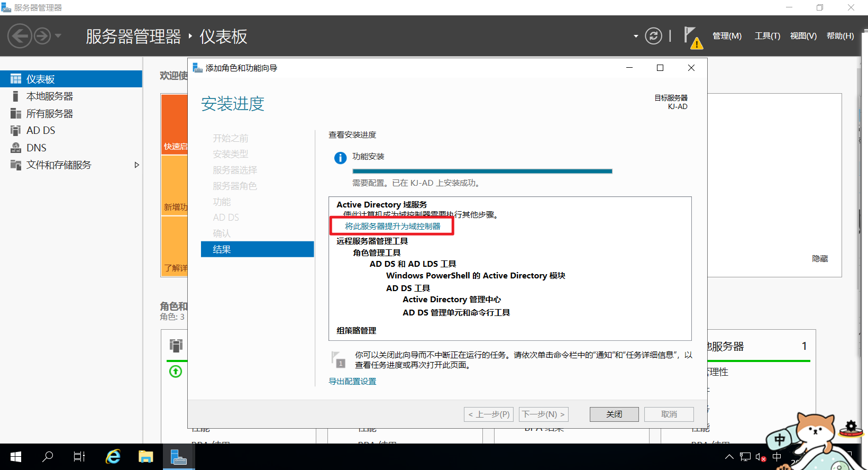Open File Explorer from the taskbar
Image resolution: width=868 pixels, height=470 pixels.
tap(145, 457)
